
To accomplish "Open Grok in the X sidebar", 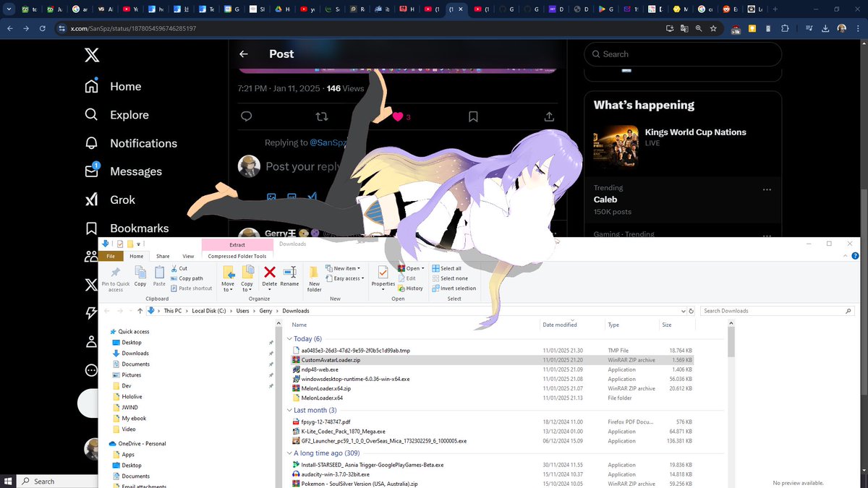I will 110,200.
